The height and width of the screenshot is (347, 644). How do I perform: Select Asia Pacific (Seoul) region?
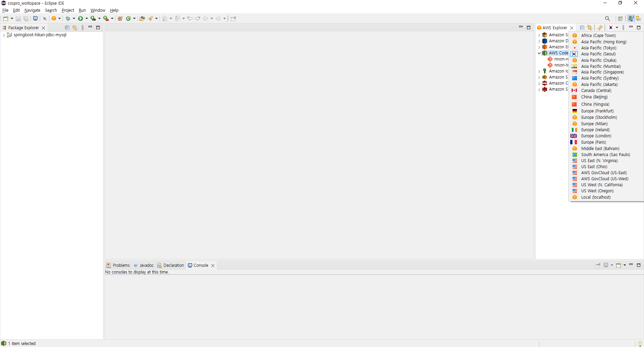tap(598, 54)
